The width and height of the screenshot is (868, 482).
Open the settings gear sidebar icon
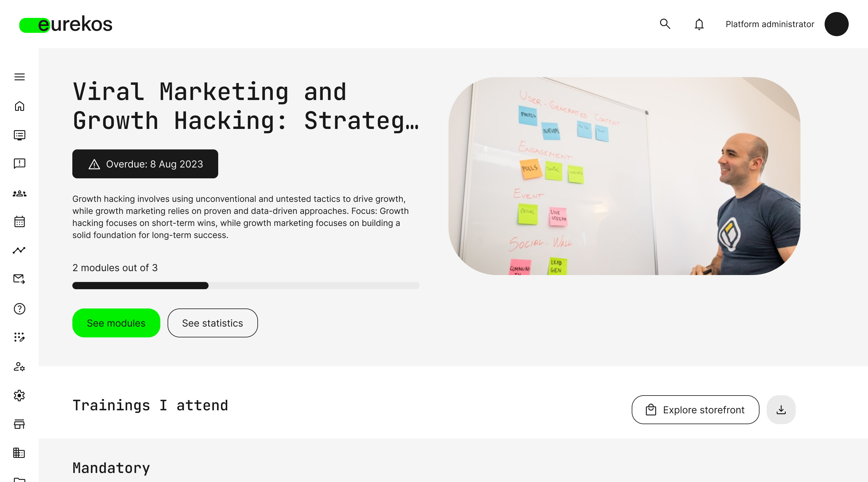point(20,396)
